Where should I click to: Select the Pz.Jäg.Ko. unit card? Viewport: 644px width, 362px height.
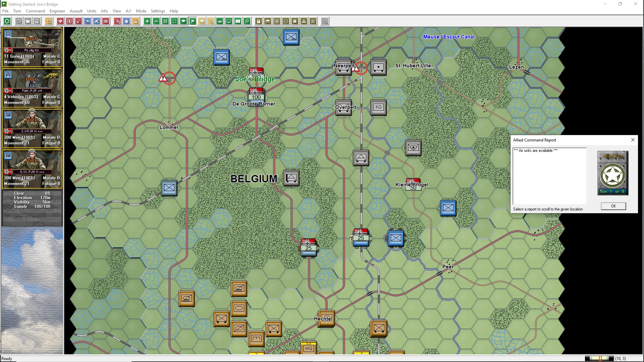pyautogui.click(x=32, y=47)
